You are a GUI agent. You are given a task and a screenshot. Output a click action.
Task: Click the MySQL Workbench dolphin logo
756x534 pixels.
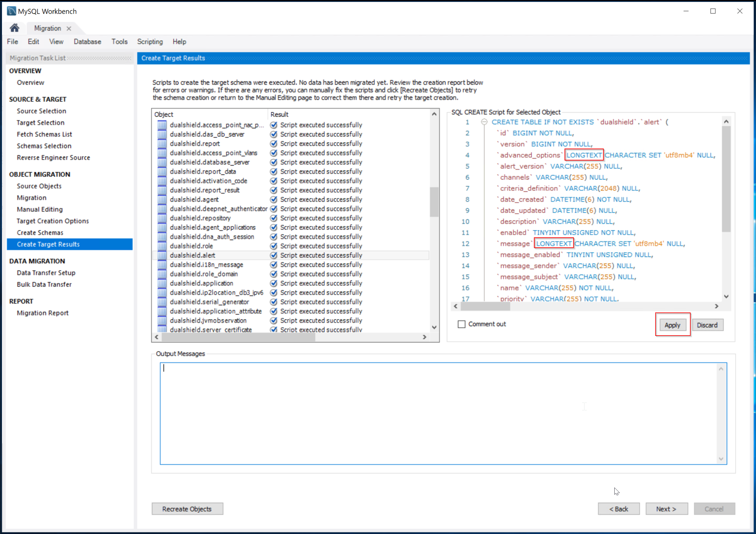tap(11, 11)
